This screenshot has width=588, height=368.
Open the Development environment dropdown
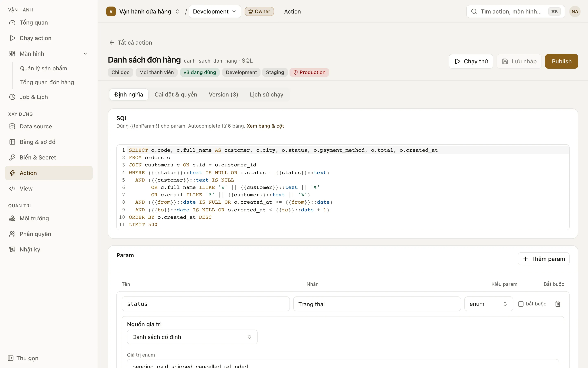(x=215, y=11)
